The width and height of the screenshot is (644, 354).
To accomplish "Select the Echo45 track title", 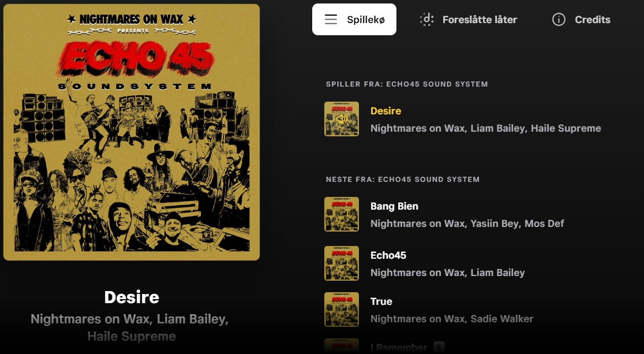I will pyautogui.click(x=388, y=255).
